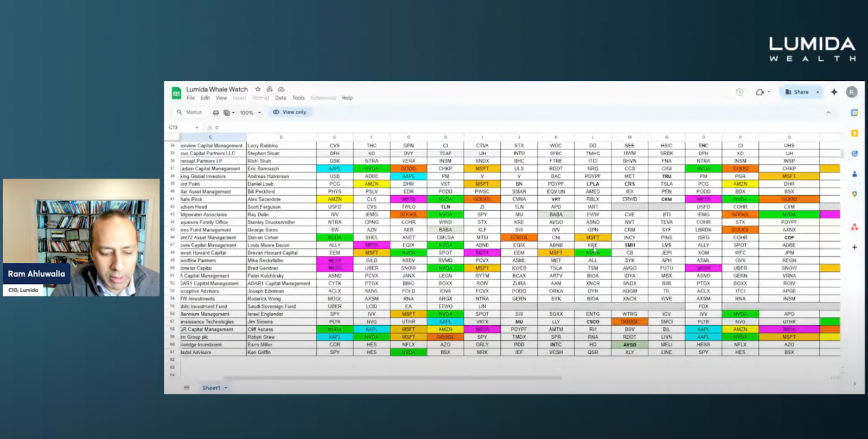This screenshot has width=868, height=439.
Task: Select the Brad Gerstner cell
Action: (281, 268)
